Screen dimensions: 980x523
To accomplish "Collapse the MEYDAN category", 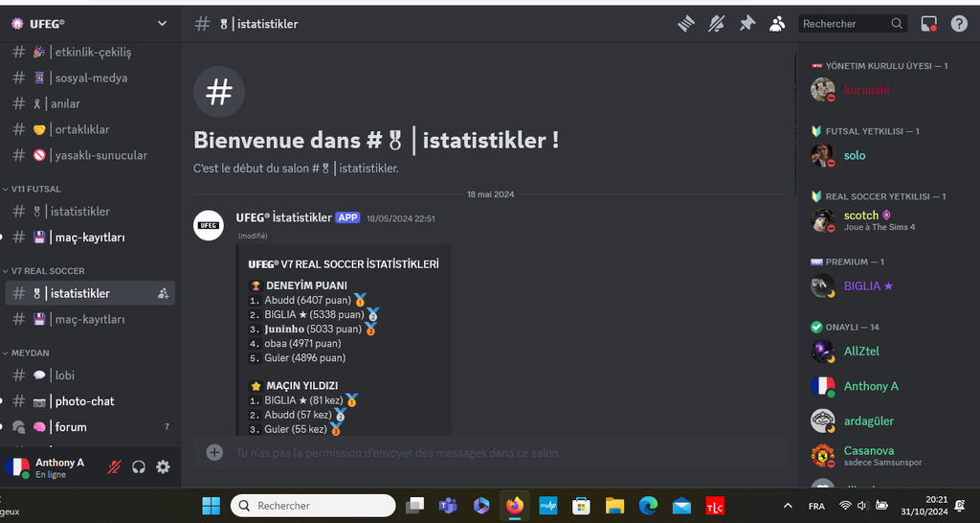I will click(30, 352).
